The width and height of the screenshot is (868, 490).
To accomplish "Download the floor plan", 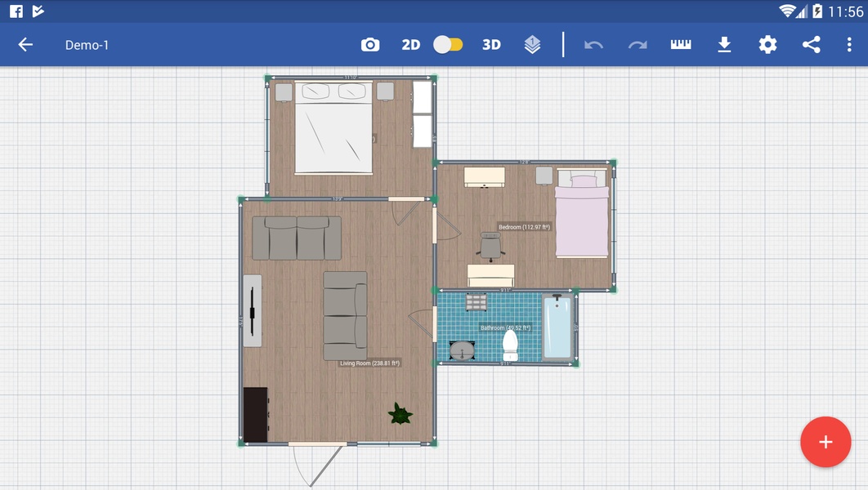I will click(724, 45).
